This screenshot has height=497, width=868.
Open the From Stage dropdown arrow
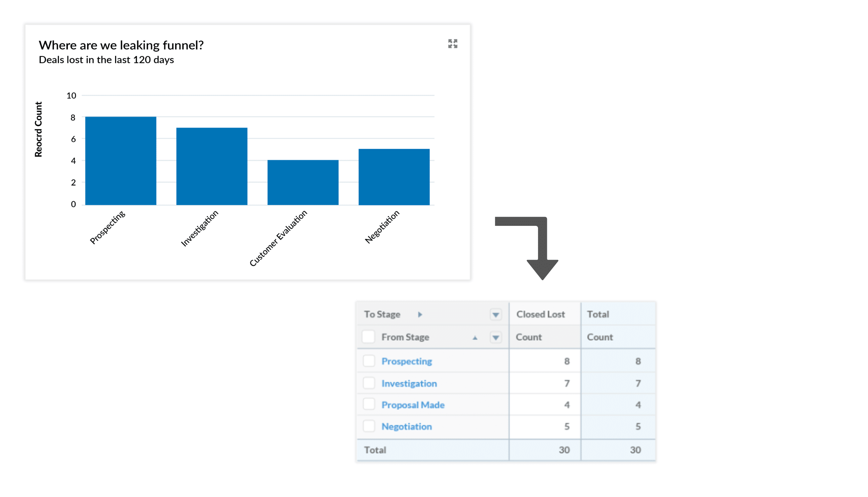(x=496, y=338)
